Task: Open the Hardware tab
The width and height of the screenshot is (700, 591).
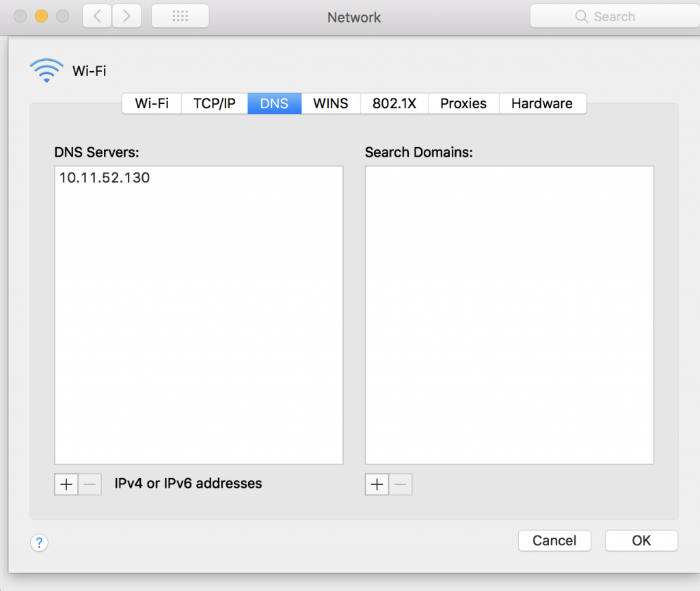Action: (x=542, y=104)
